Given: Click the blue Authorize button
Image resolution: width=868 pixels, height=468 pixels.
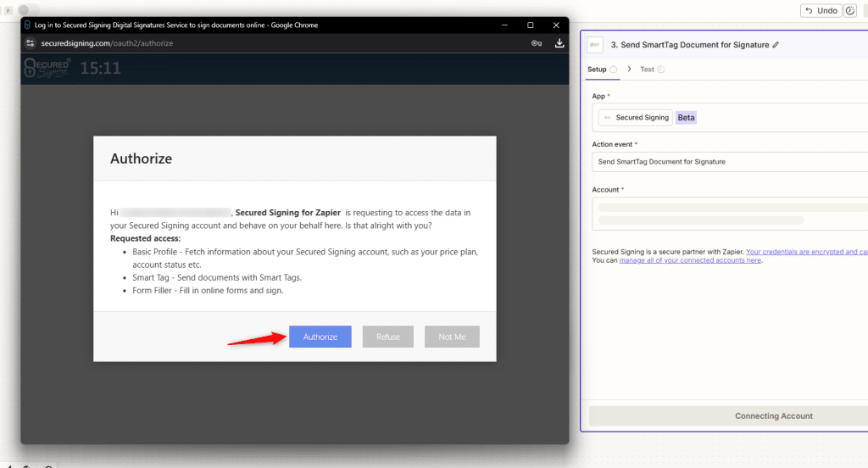Looking at the screenshot, I should 320,337.
